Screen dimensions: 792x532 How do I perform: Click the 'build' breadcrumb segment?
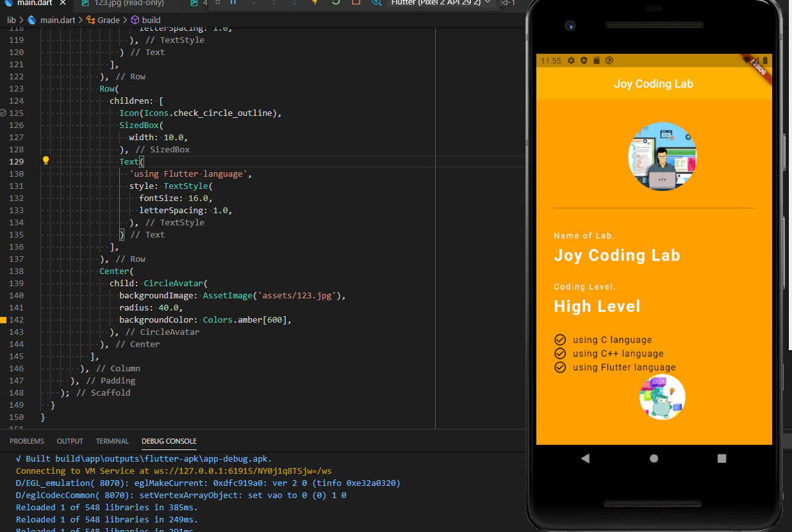pos(151,20)
